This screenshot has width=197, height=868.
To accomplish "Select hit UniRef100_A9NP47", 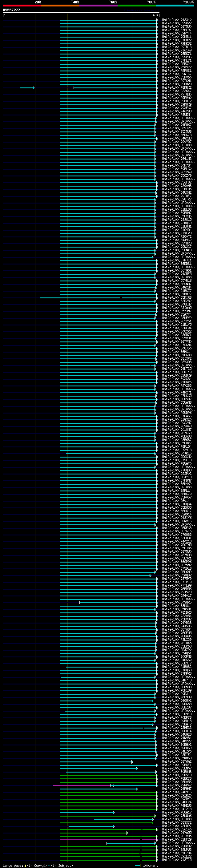I will (x=176, y=785).
